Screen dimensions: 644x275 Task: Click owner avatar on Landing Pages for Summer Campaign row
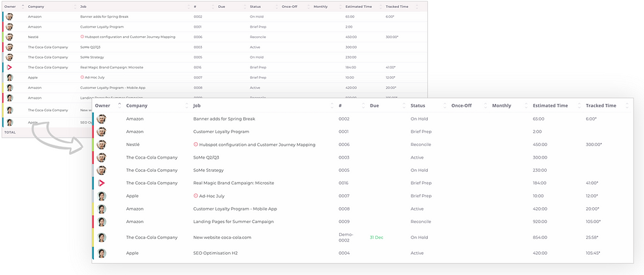coord(102,222)
